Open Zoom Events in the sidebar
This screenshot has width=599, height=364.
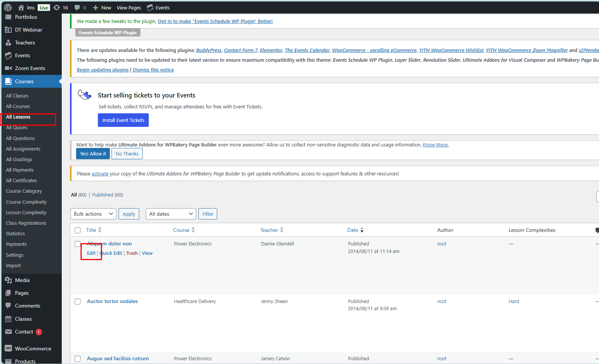(x=30, y=68)
